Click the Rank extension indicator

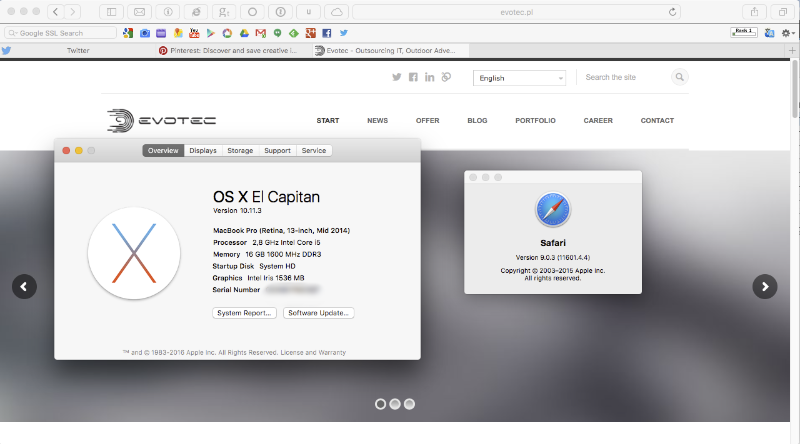coord(743,32)
